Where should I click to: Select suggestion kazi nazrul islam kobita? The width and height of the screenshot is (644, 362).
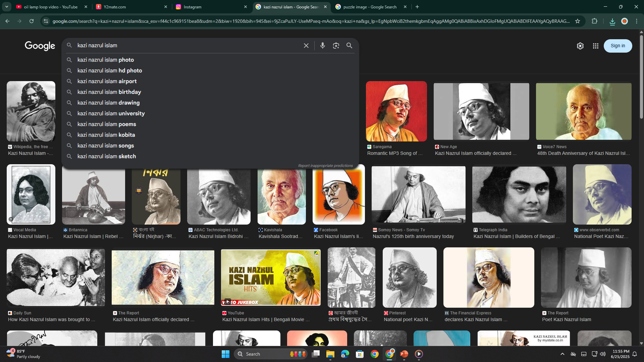coord(210,135)
